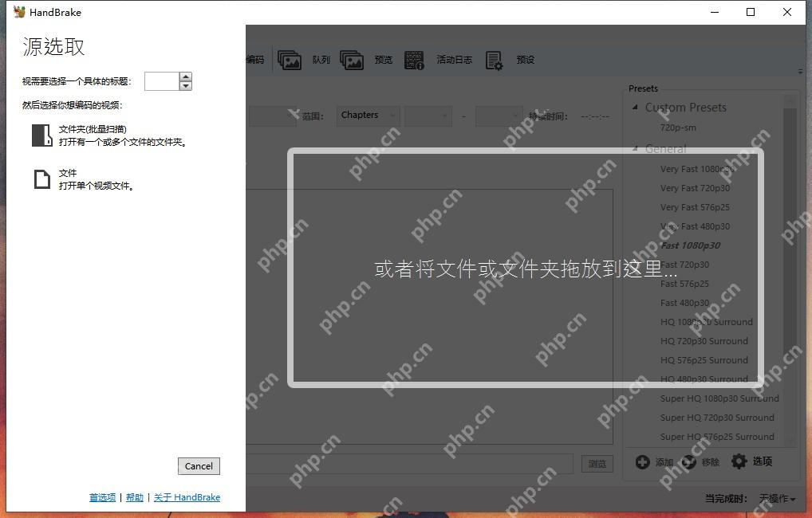812x518 pixels.
Task: Select the HQ 720p30 Surround preset
Action: coord(704,342)
